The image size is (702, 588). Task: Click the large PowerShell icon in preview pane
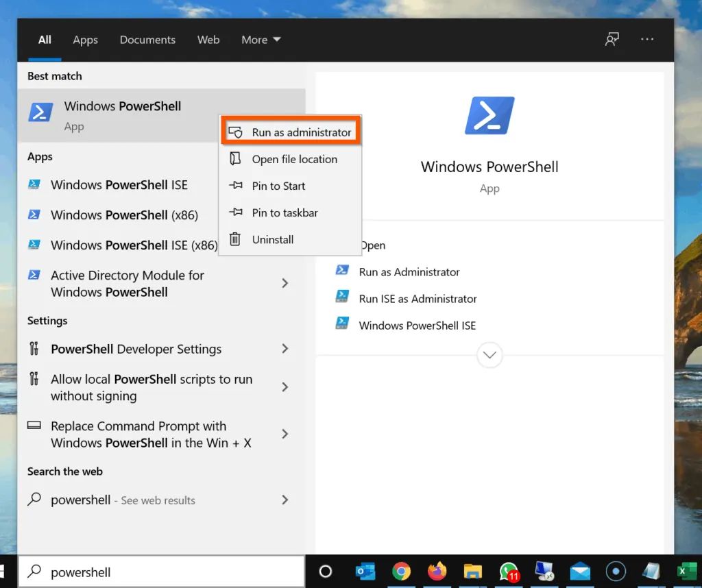pos(489,114)
